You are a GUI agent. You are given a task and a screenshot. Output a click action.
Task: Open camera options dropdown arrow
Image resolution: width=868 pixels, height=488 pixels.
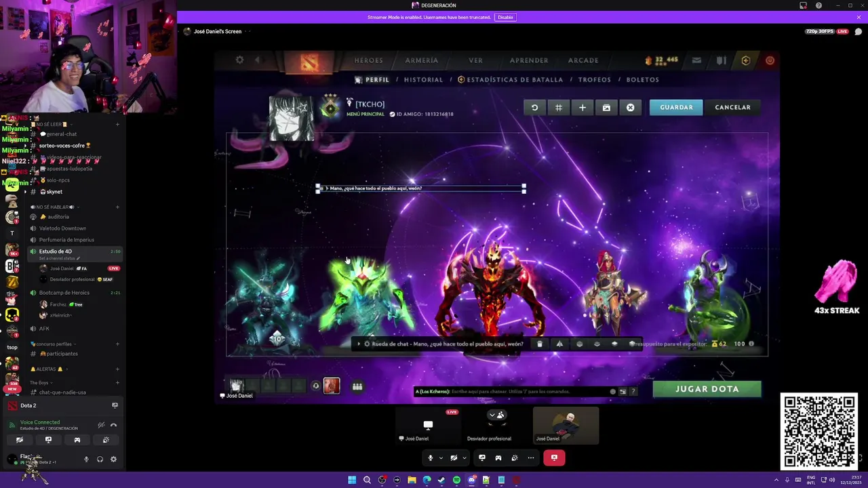pos(465,457)
